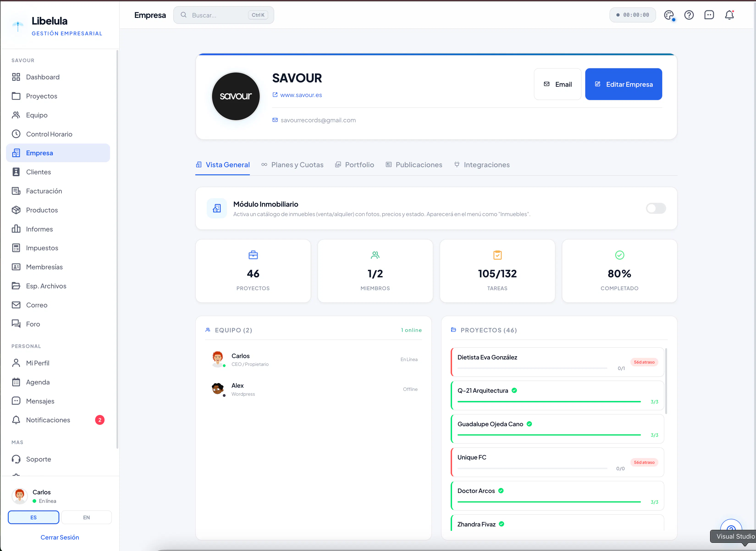Click the Agenda calendar icon

click(16, 382)
